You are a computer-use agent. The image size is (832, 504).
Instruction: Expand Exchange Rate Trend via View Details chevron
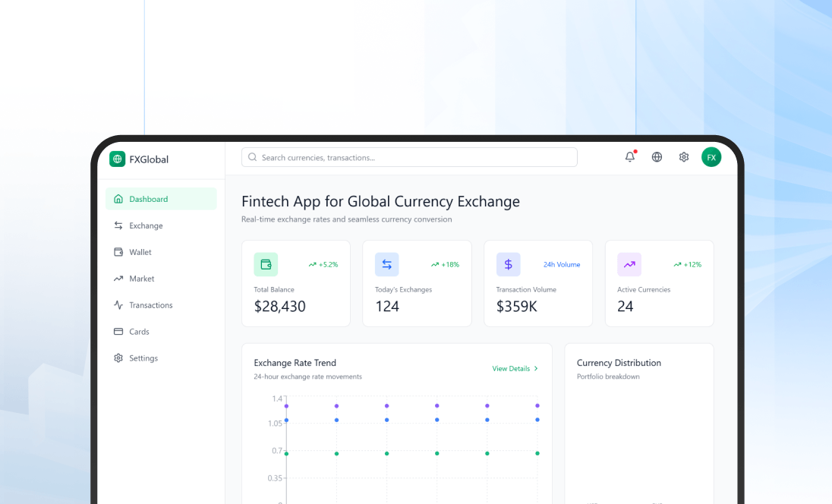coord(537,369)
